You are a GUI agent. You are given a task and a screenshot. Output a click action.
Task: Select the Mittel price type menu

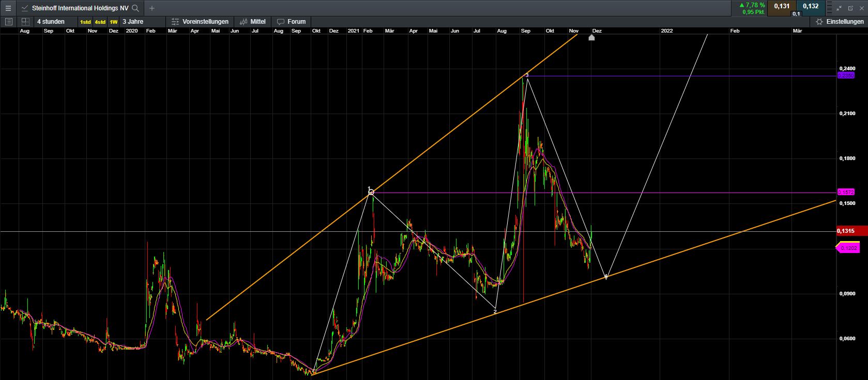pyautogui.click(x=253, y=22)
